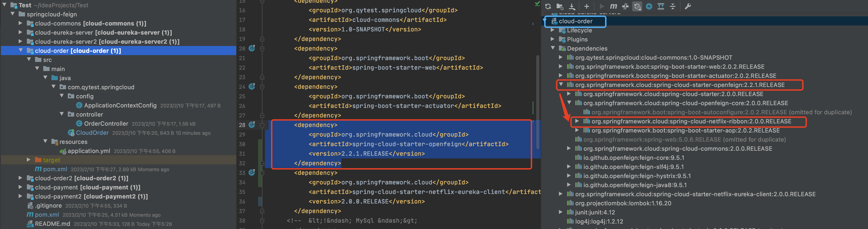Viewport: 868px width, 229px height.
Task: Select log4j:log4j:1.2.12 dependency
Action: [599, 221]
